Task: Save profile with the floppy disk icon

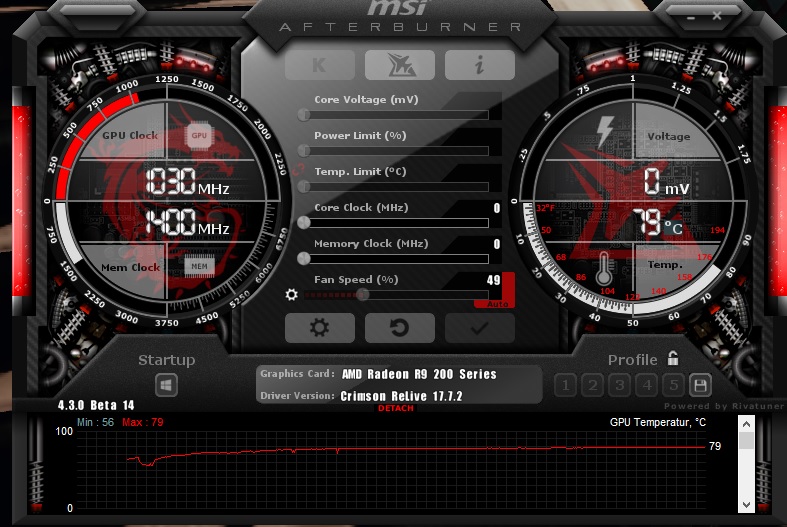Action: (x=701, y=385)
